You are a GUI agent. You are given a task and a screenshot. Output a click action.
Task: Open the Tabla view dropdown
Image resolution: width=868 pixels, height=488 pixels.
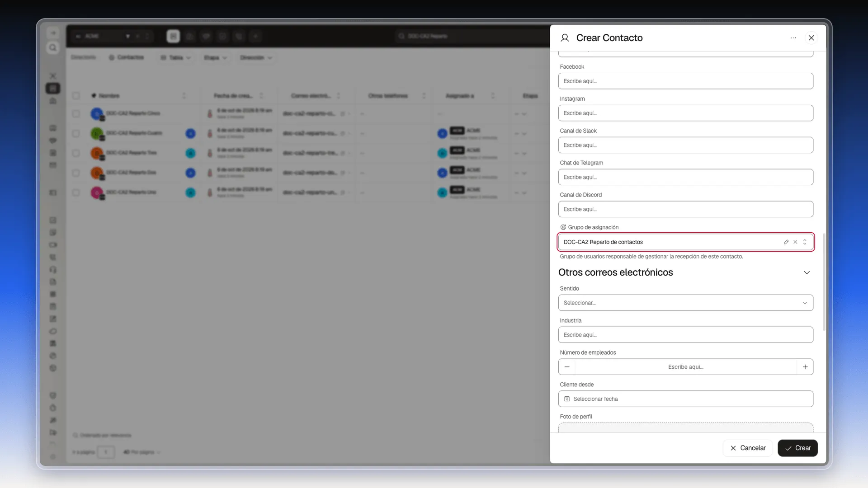[176, 58]
